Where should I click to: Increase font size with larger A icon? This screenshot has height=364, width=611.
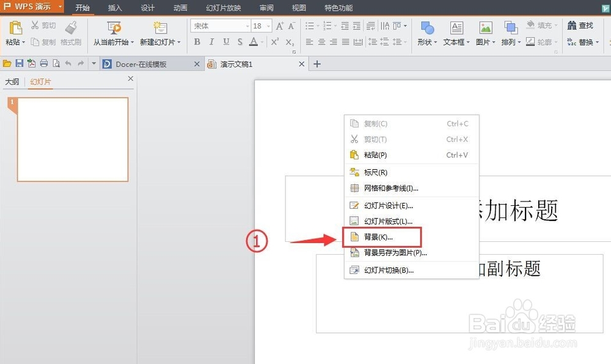point(279,26)
